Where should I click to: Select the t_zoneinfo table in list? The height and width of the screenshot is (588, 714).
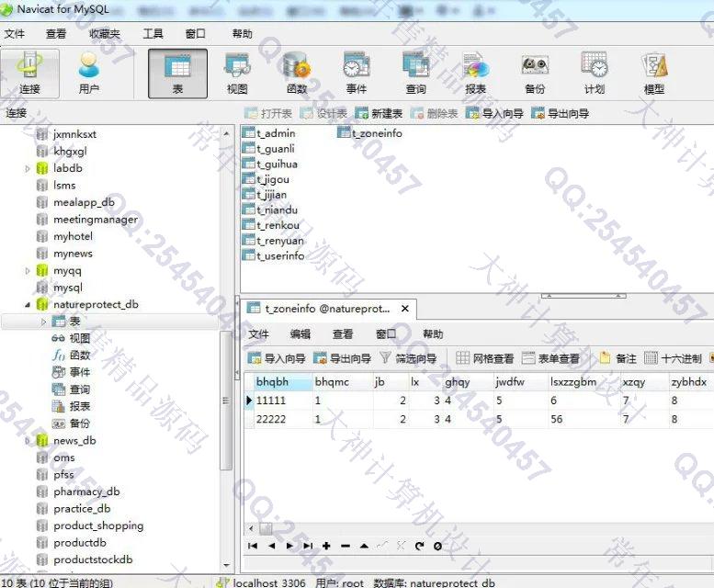(x=369, y=133)
